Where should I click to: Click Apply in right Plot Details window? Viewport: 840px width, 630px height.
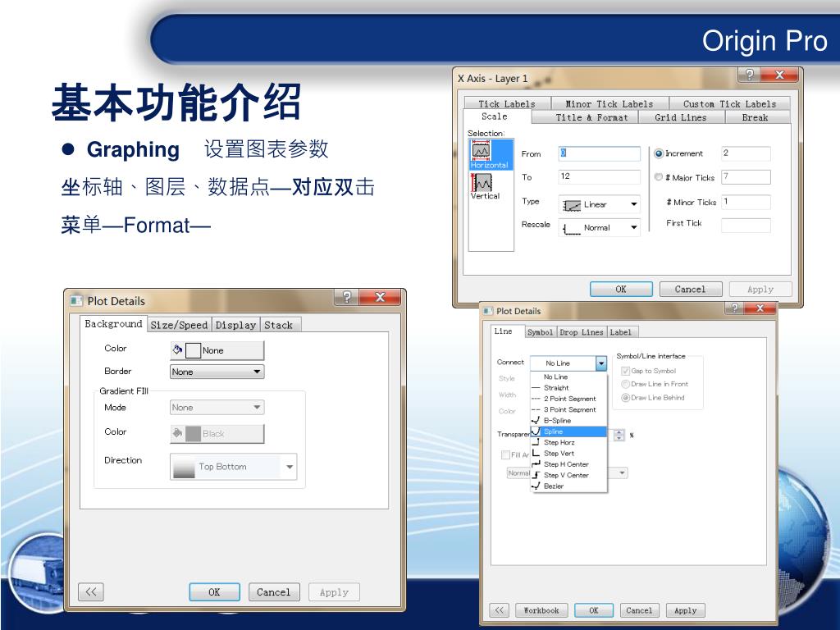[x=685, y=610]
